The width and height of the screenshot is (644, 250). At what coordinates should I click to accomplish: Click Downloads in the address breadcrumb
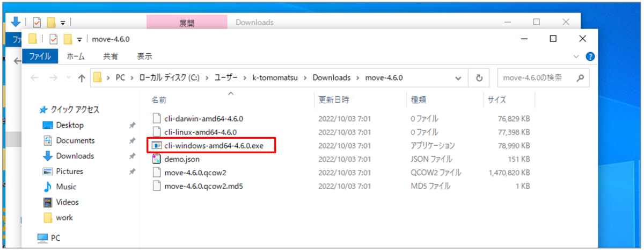coord(332,78)
